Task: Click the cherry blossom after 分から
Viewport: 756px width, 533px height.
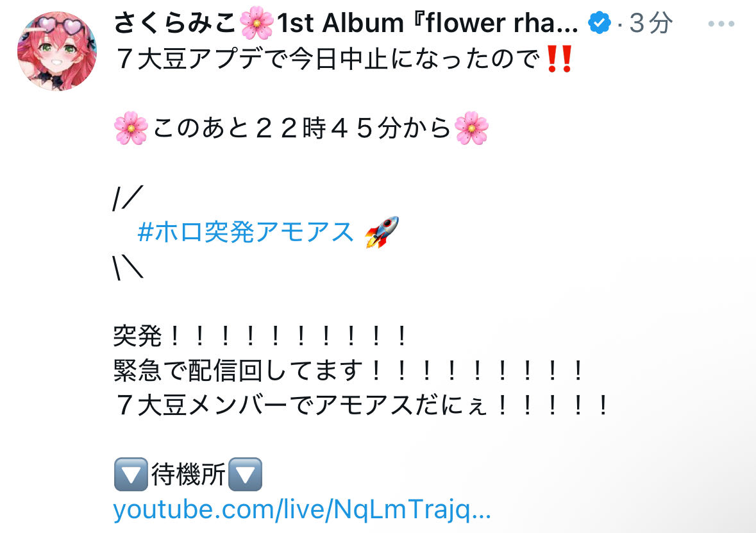Action: click(x=471, y=128)
